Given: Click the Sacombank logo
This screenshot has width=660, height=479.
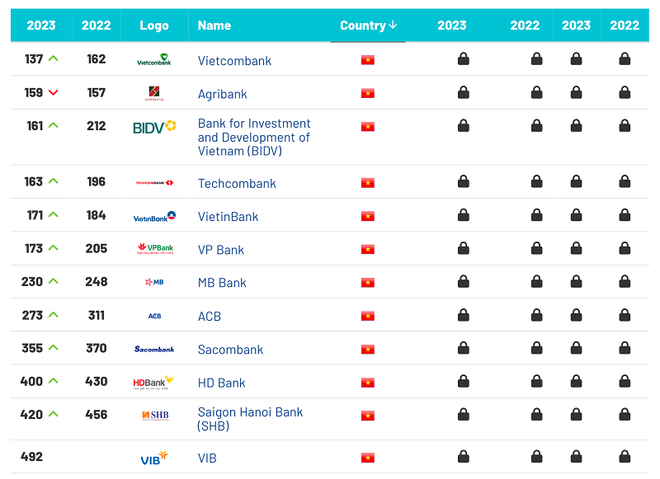Looking at the screenshot, I should pos(154,349).
